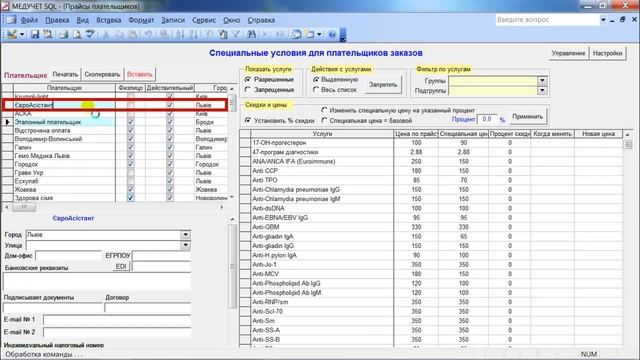The height and width of the screenshot is (360, 640).
Task: Click the Paste clipboard toolbar icon
Action: (133, 35)
